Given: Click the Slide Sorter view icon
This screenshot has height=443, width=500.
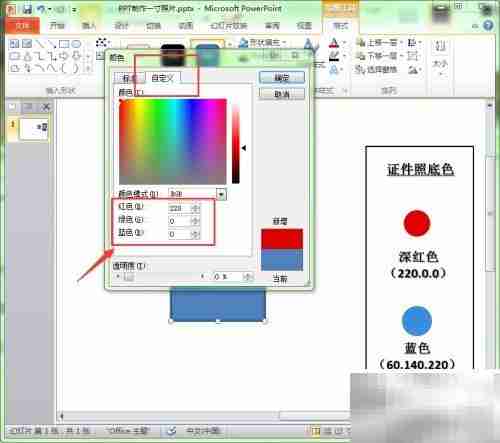Looking at the screenshot, I should tap(328, 431).
